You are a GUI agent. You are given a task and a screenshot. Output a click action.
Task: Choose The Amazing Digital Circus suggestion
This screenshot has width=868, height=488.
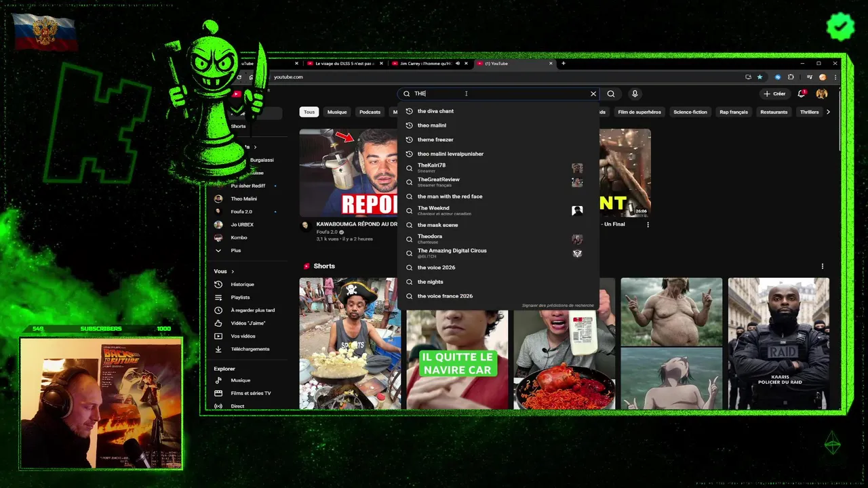tap(498, 253)
